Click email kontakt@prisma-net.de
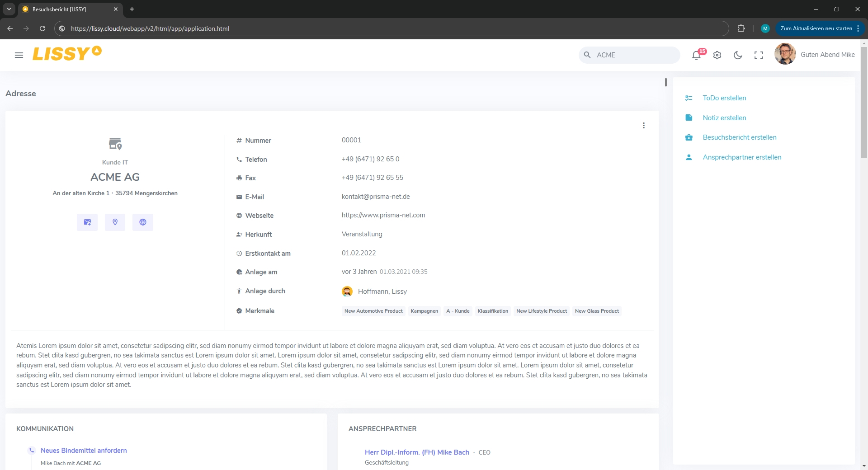The image size is (868, 470). pyautogui.click(x=376, y=197)
